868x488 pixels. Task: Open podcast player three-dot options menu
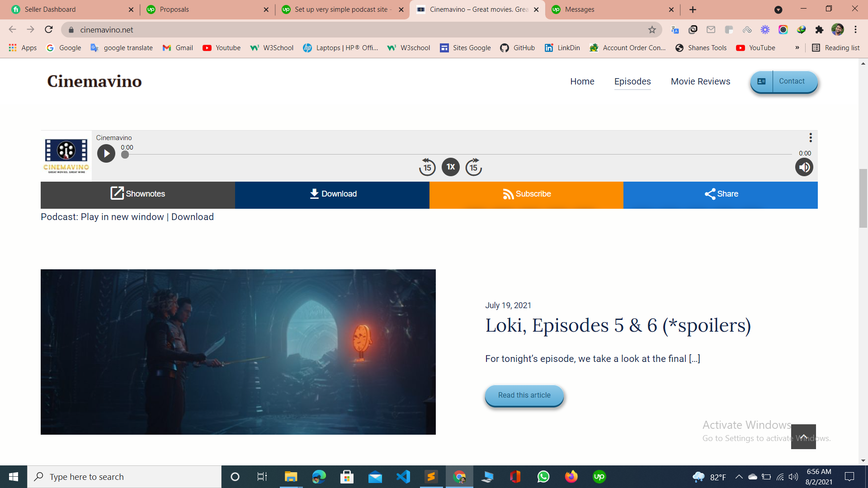[811, 137]
